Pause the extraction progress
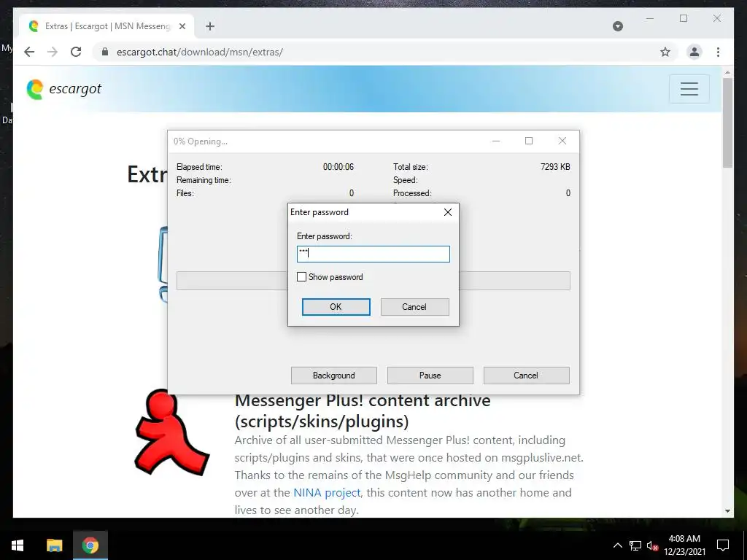The height and width of the screenshot is (560, 747). 430,376
